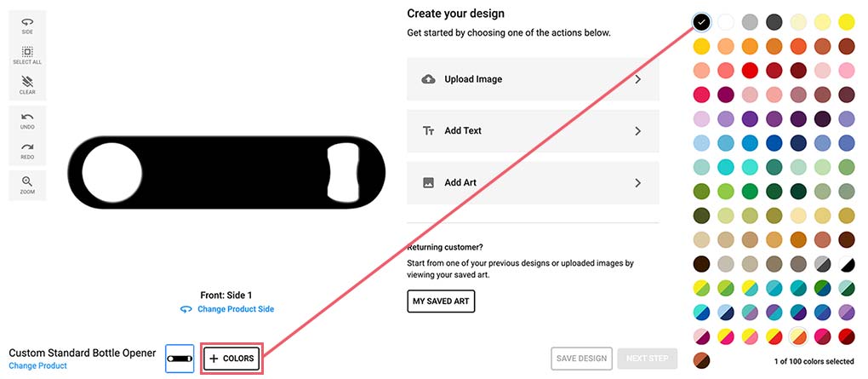Open the Upload Image option
This screenshot has width=868, height=379.
[x=533, y=79]
